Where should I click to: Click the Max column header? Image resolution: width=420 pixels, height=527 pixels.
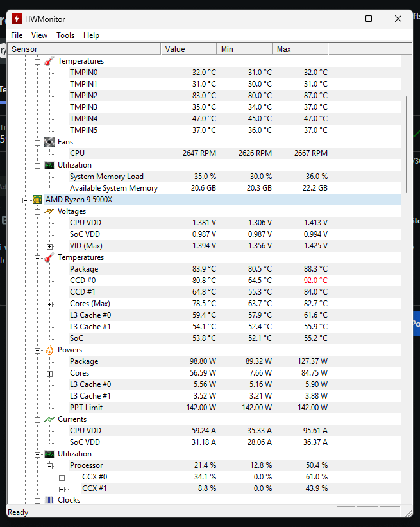[x=300, y=49]
